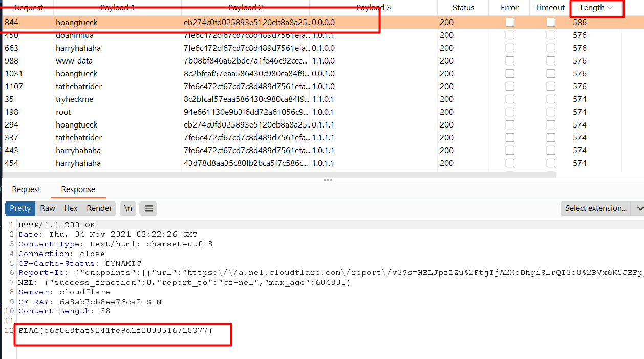Toggle Error checkbox for request 844
This screenshot has width=644, height=359.
[510, 23]
